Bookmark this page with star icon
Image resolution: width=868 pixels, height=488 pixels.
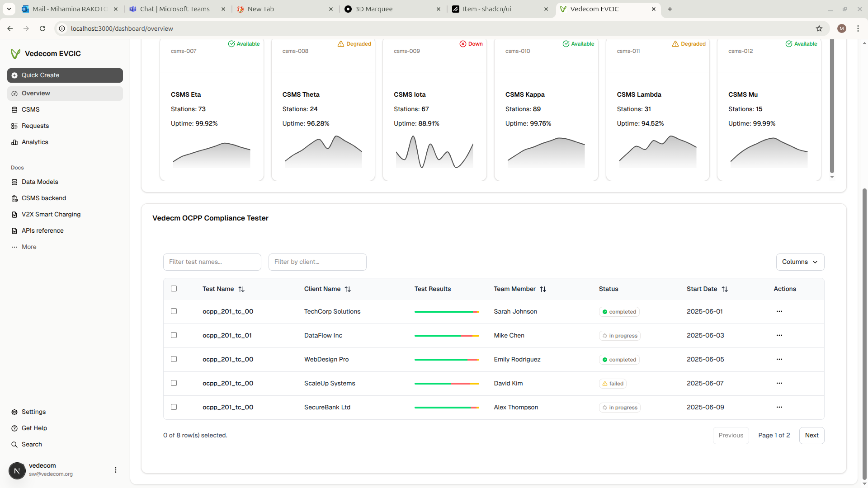(x=819, y=28)
